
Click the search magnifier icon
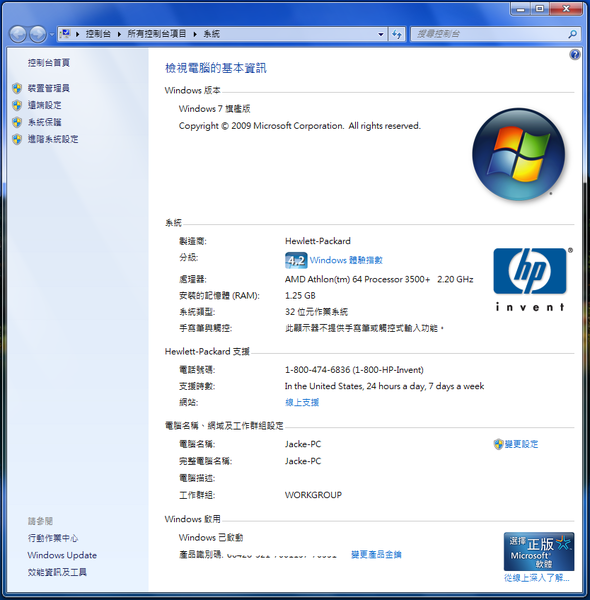coord(572,34)
